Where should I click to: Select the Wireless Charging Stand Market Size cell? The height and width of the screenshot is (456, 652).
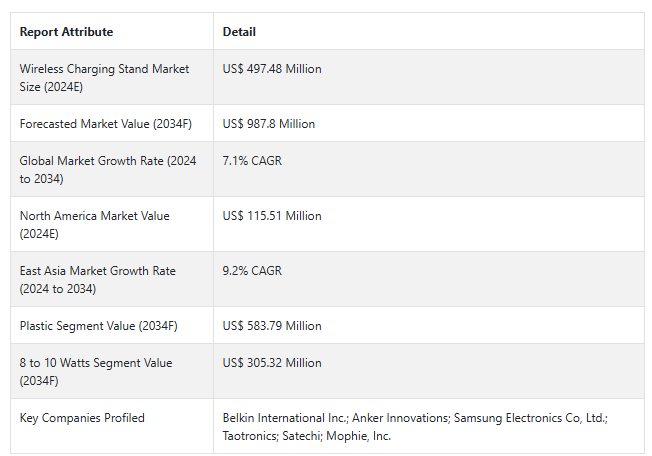[112, 77]
